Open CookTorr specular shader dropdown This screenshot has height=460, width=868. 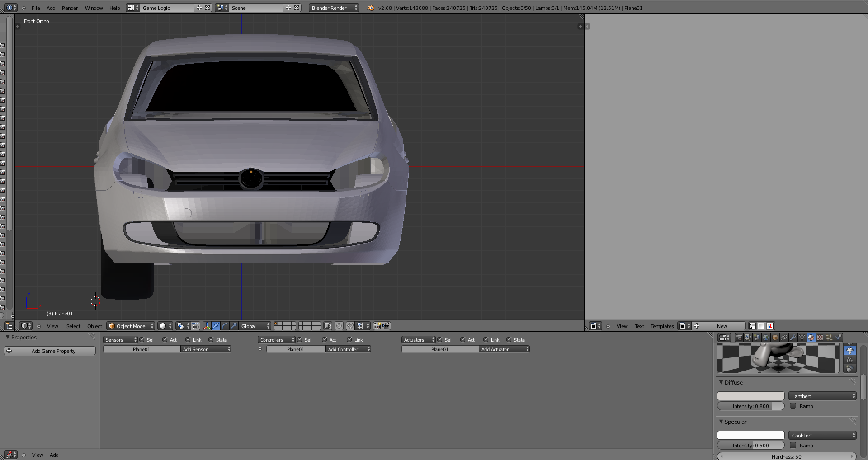tap(822, 435)
